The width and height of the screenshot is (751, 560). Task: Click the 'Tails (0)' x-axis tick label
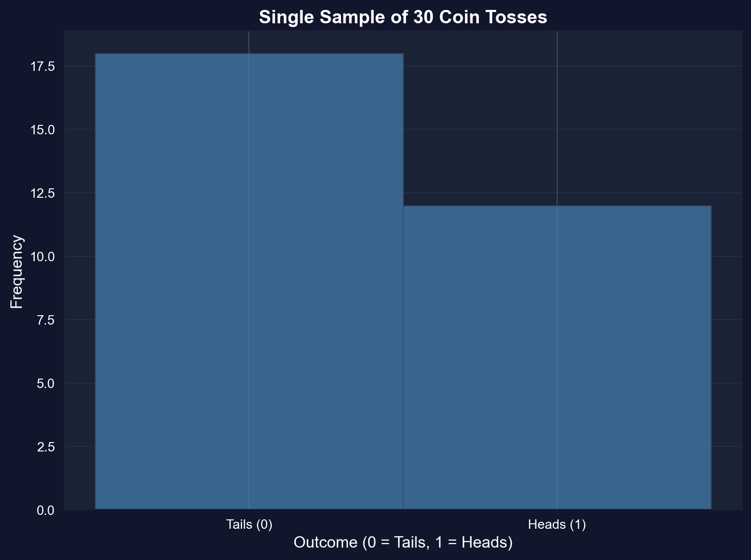[249, 524]
